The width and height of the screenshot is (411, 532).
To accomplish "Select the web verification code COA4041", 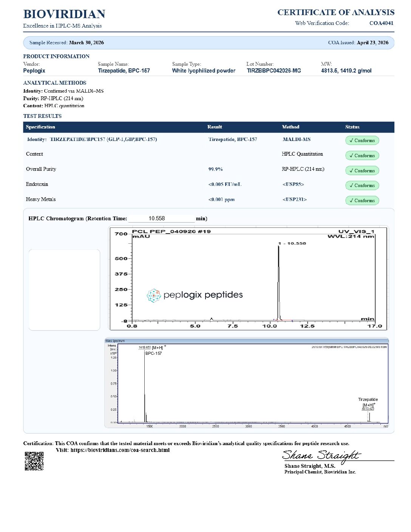I will coord(382,23).
